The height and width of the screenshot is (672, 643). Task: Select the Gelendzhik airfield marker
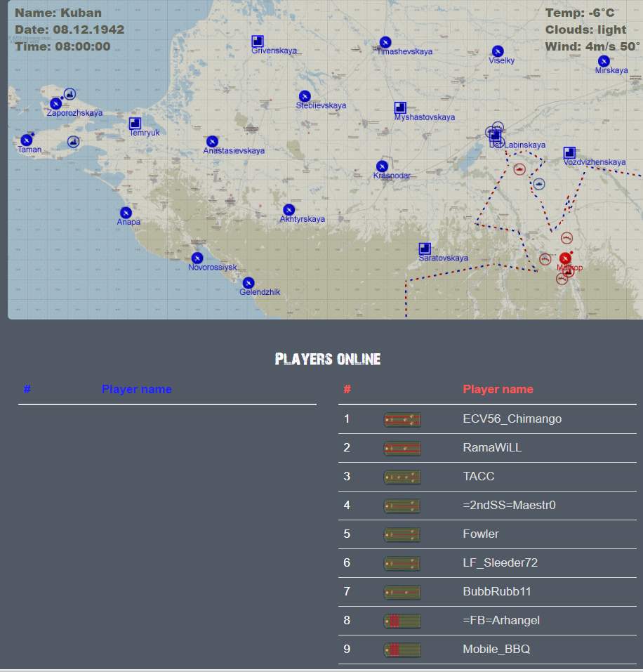(248, 283)
